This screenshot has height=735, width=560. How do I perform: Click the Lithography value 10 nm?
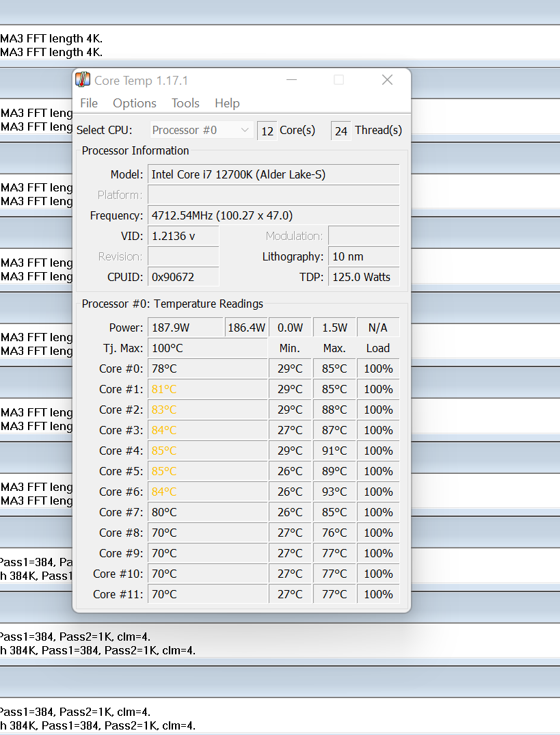click(364, 256)
